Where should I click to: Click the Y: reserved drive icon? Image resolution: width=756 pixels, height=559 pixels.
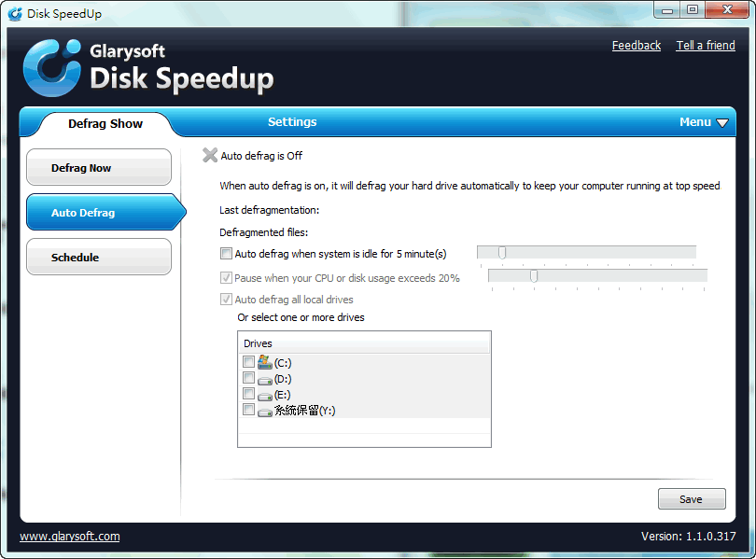(265, 412)
